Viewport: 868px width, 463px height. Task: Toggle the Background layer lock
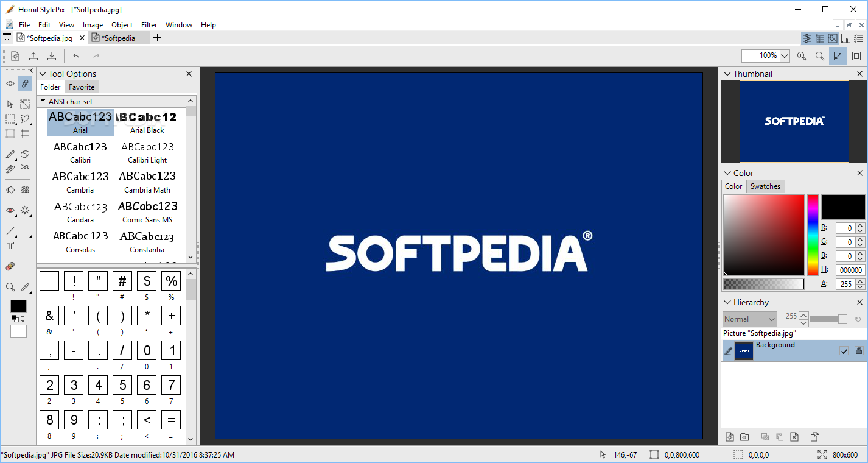[859, 350]
